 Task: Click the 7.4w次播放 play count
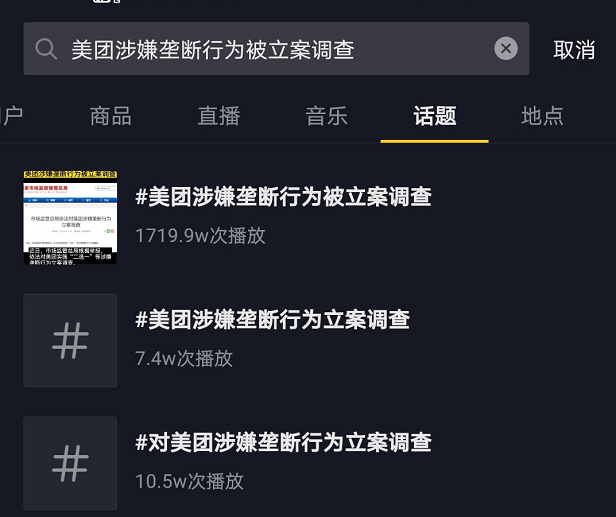184,358
